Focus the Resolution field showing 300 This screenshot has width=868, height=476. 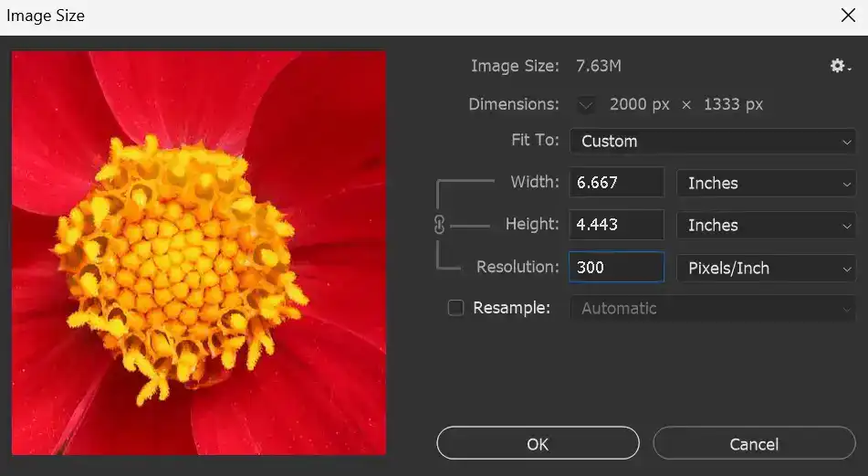[x=616, y=268]
